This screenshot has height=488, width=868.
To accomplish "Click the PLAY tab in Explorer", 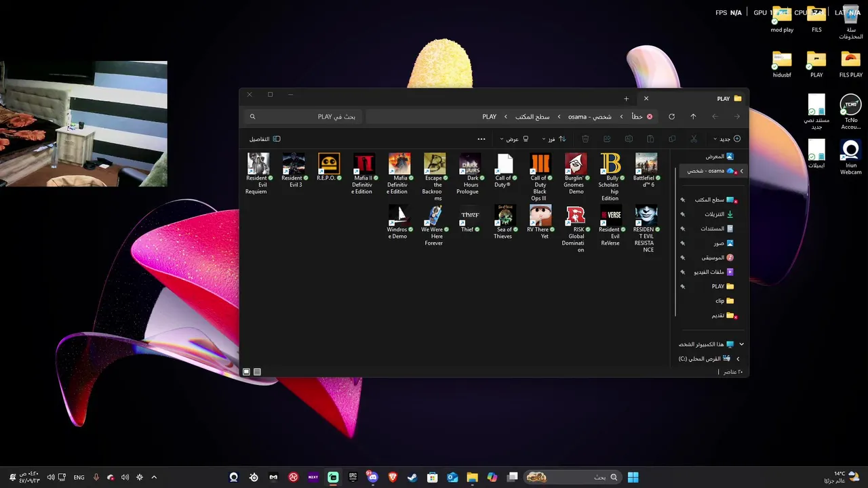I will (x=693, y=98).
